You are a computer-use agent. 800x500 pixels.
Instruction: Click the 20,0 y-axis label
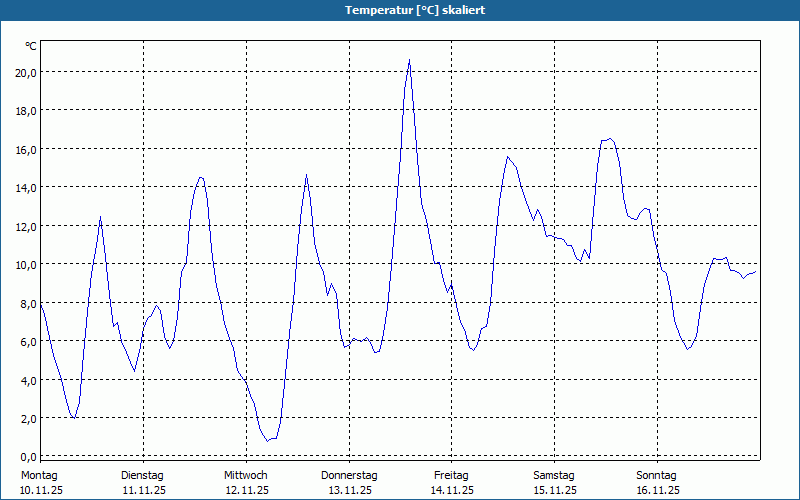pyautogui.click(x=26, y=72)
